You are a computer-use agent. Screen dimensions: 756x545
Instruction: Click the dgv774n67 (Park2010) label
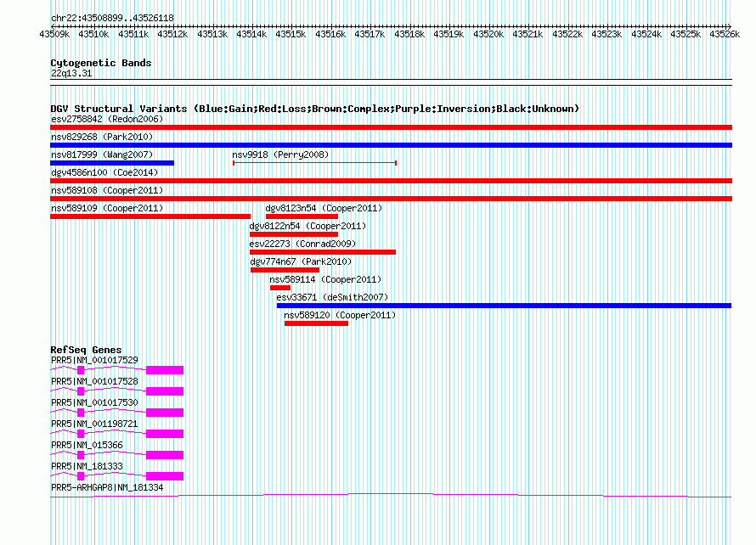point(301,261)
